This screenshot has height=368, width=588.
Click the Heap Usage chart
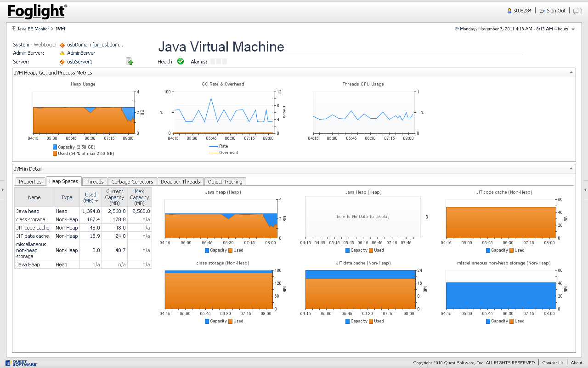83,112
